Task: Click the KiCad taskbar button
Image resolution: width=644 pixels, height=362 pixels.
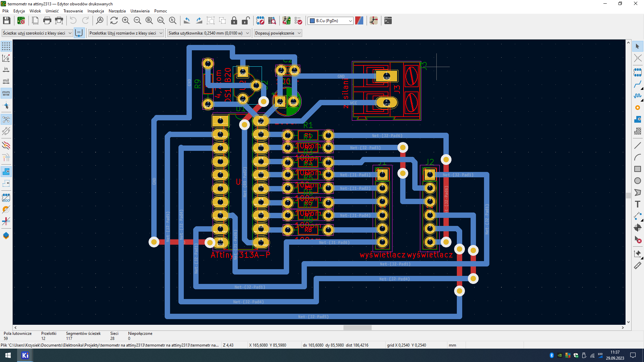Action: coord(25,355)
